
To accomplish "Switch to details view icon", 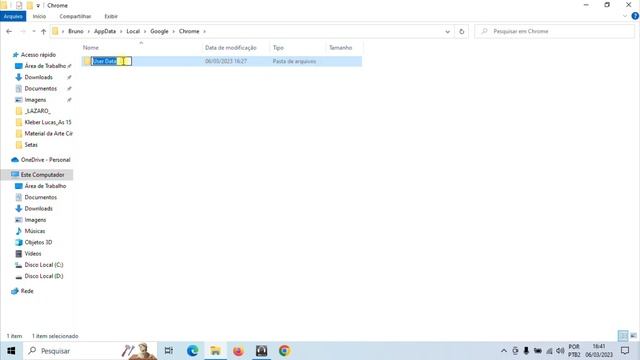I will [x=623, y=336].
